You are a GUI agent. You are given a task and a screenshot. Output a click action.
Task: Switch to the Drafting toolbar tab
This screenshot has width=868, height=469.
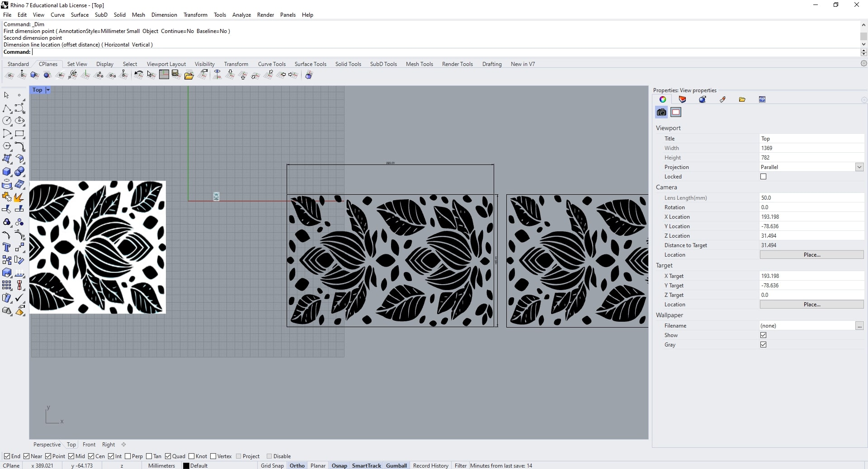pyautogui.click(x=492, y=64)
